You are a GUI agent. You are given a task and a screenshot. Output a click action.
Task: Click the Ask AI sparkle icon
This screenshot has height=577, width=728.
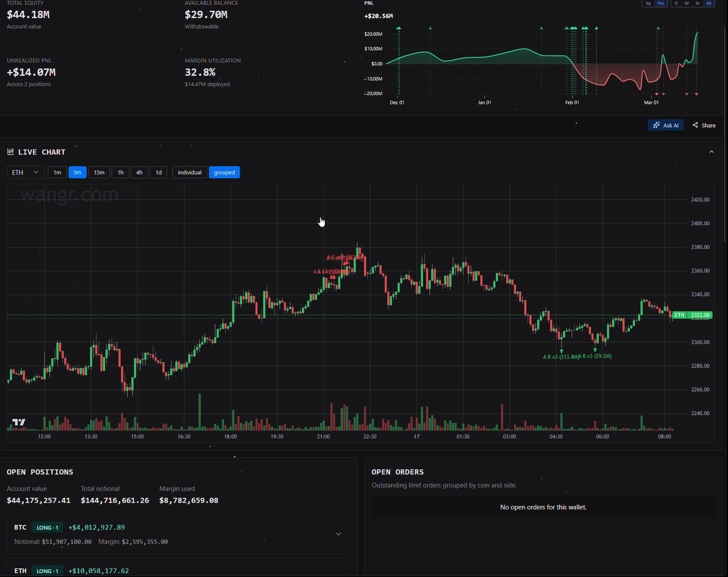(656, 125)
